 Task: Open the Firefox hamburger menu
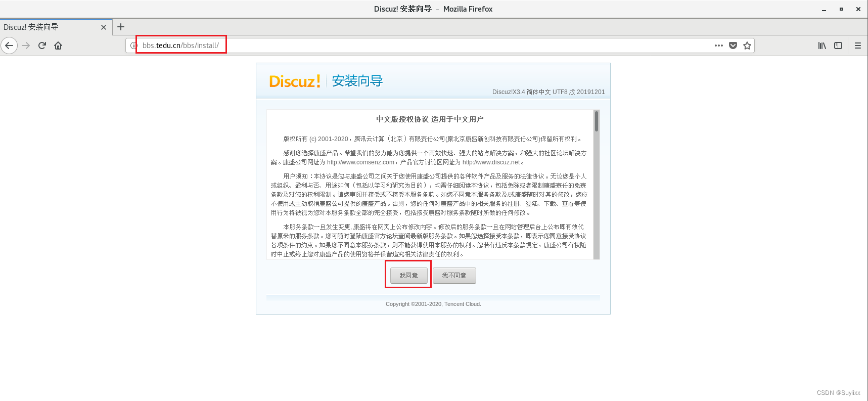pos(858,46)
